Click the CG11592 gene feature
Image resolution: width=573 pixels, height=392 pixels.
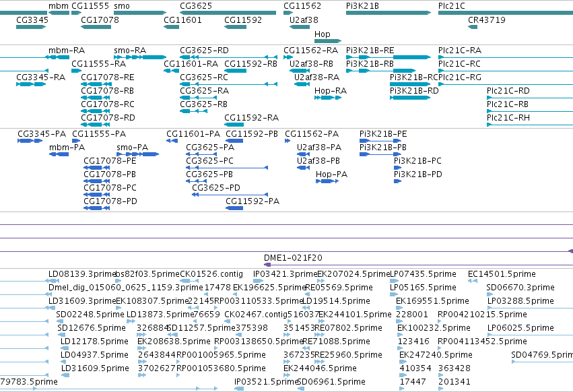pos(236,27)
